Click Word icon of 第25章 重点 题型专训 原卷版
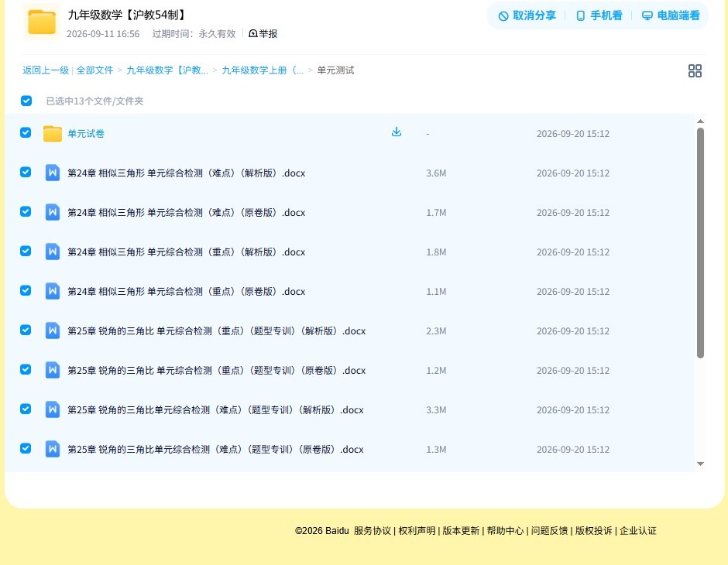 click(x=53, y=370)
